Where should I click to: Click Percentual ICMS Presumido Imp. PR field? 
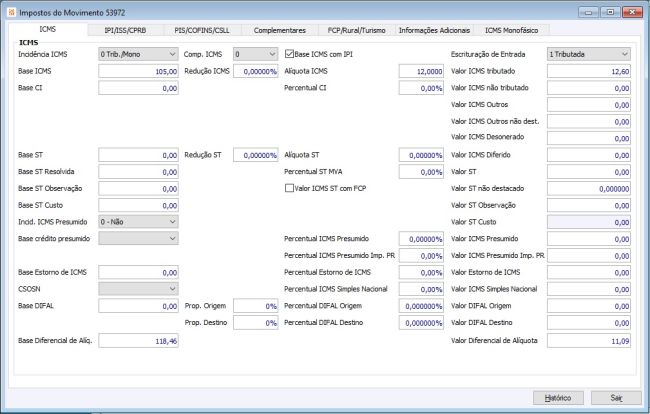tap(421, 256)
